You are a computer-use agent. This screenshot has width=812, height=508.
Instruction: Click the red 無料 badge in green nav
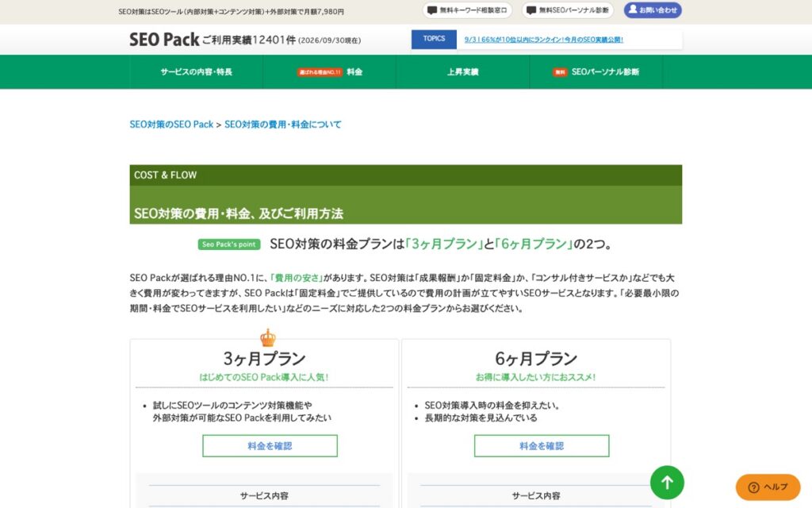point(560,72)
